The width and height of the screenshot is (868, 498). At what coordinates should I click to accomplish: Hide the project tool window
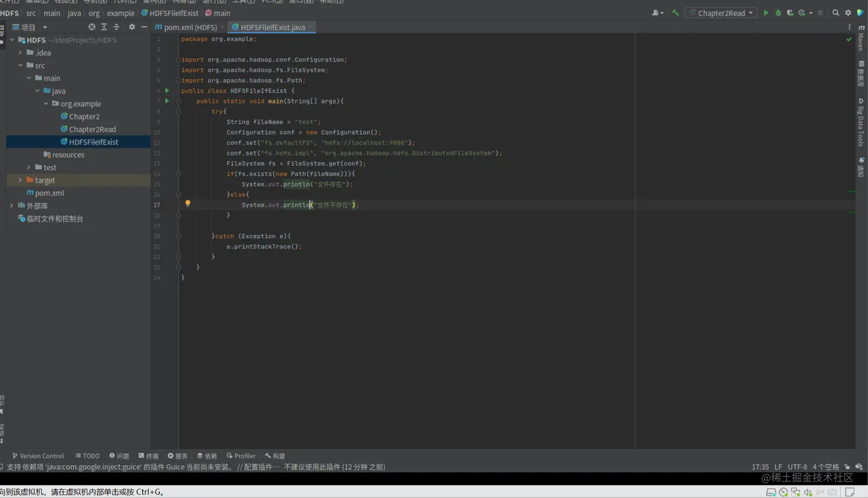click(x=144, y=27)
